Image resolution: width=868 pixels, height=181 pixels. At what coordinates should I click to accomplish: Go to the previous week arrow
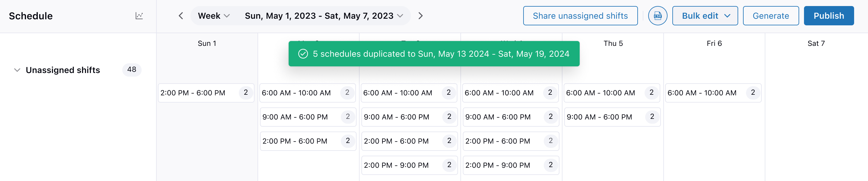(181, 16)
